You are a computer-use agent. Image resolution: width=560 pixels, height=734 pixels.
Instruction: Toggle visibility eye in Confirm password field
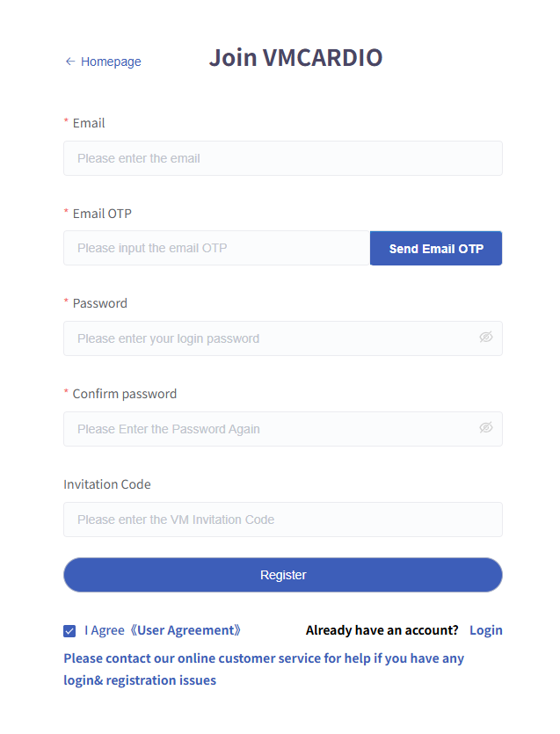(x=486, y=427)
